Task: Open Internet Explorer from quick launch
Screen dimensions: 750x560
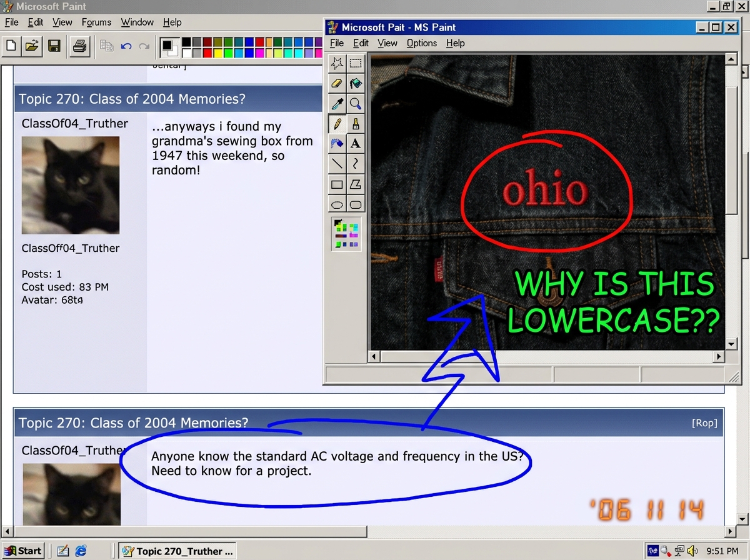Action: (81, 551)
